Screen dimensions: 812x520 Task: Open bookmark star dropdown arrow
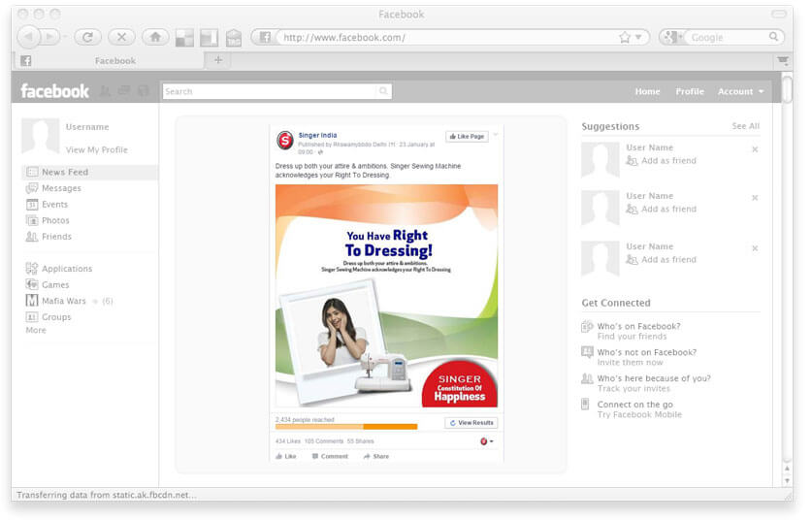[x=638, y=37]
